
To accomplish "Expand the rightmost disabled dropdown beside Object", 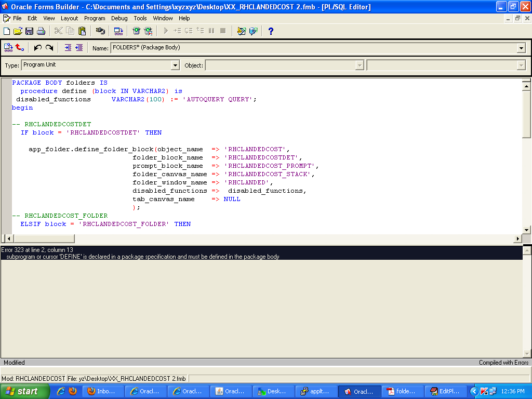I will 522,65.
